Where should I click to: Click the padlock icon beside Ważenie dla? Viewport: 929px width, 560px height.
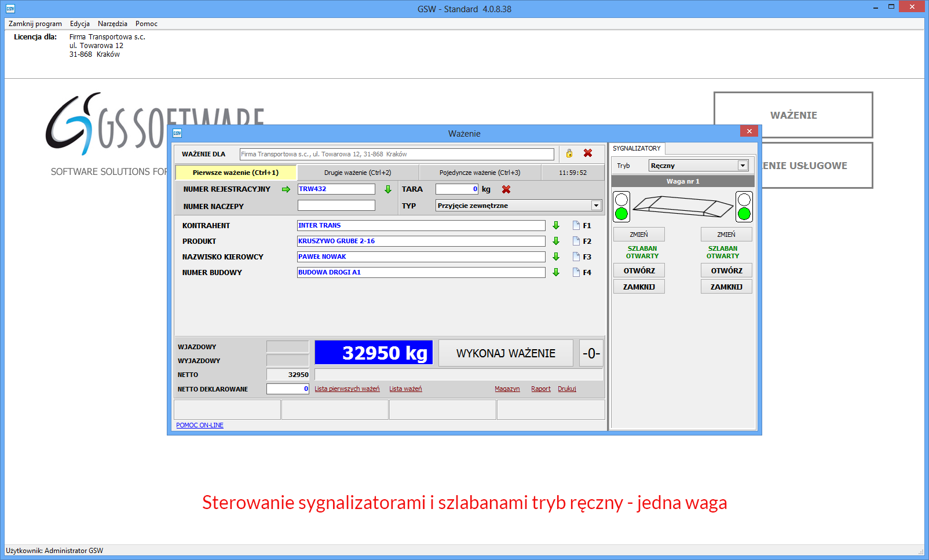click(569, 153)
